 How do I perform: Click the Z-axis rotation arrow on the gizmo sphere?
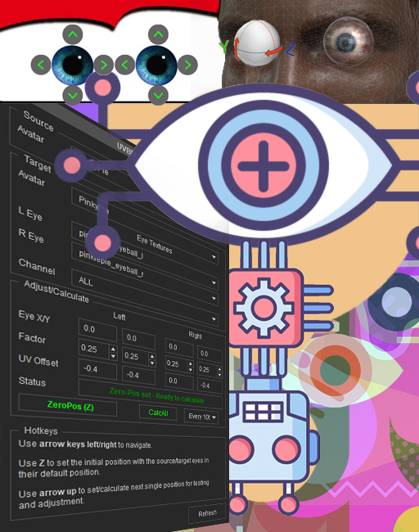[273, 52]
